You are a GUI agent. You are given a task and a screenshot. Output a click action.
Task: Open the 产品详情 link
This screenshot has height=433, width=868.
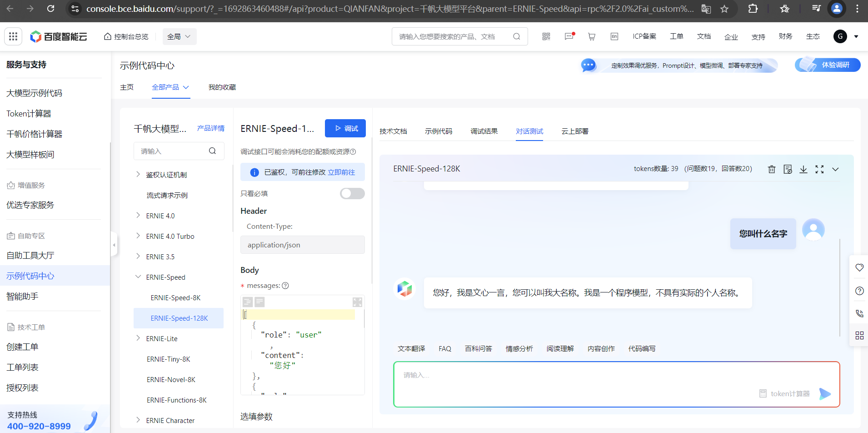(x=211, y=128)
